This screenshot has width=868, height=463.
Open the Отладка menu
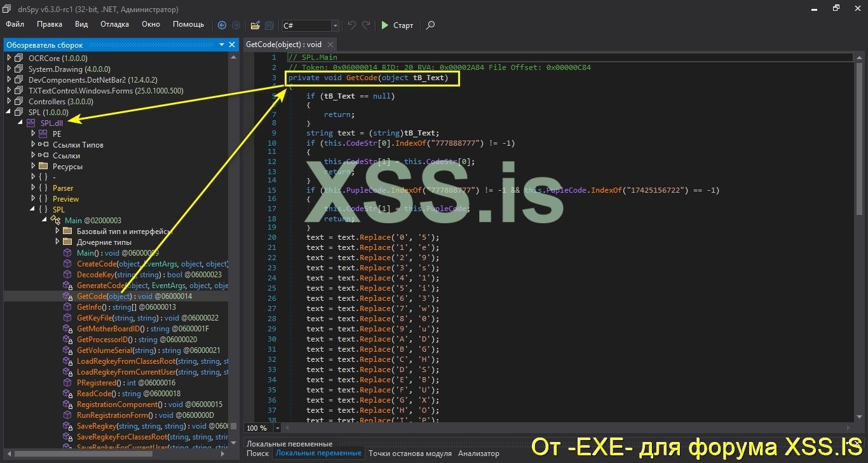click(x=114, y=24)
